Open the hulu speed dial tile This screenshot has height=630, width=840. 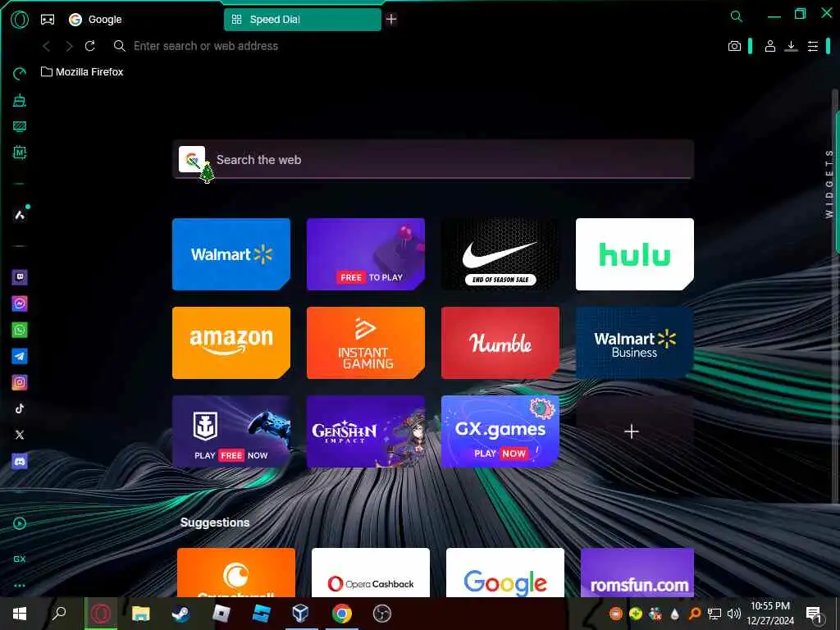634,254
